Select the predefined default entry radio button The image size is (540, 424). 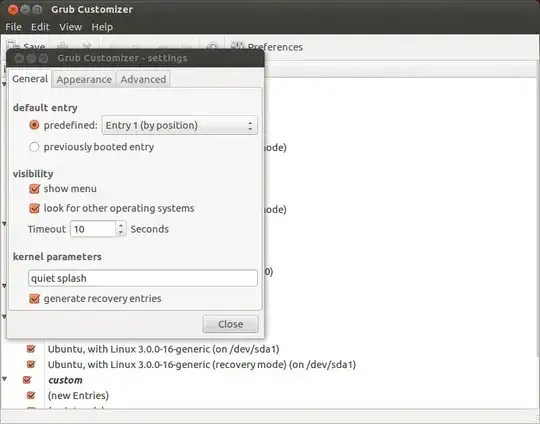point(34,125)
